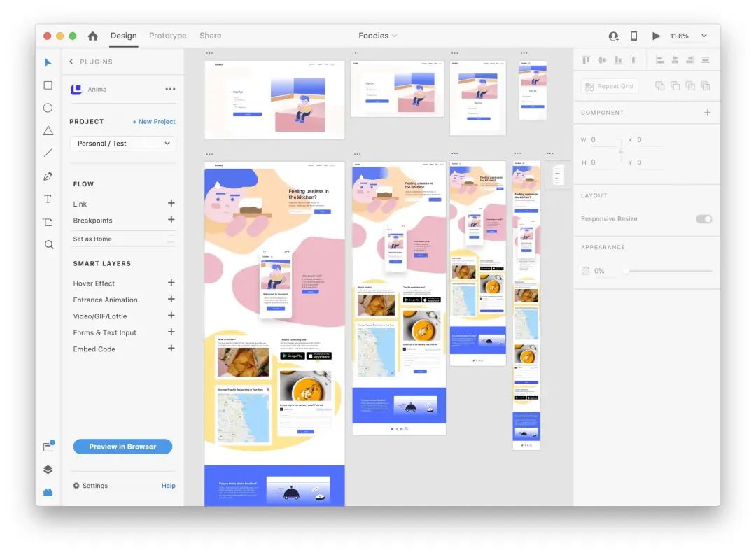Click the H height field
The image size is (756, 553).
(x=605, y=162)
